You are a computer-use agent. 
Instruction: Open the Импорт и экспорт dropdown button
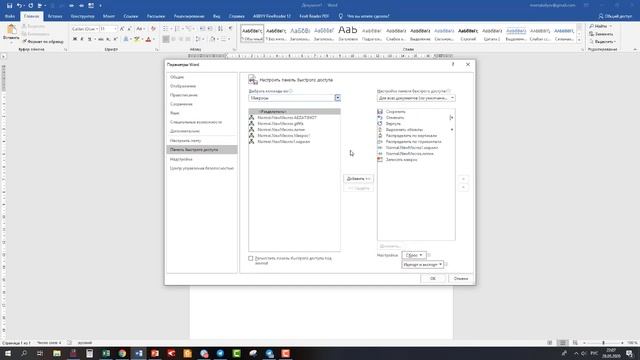click(x=422, y=264)
